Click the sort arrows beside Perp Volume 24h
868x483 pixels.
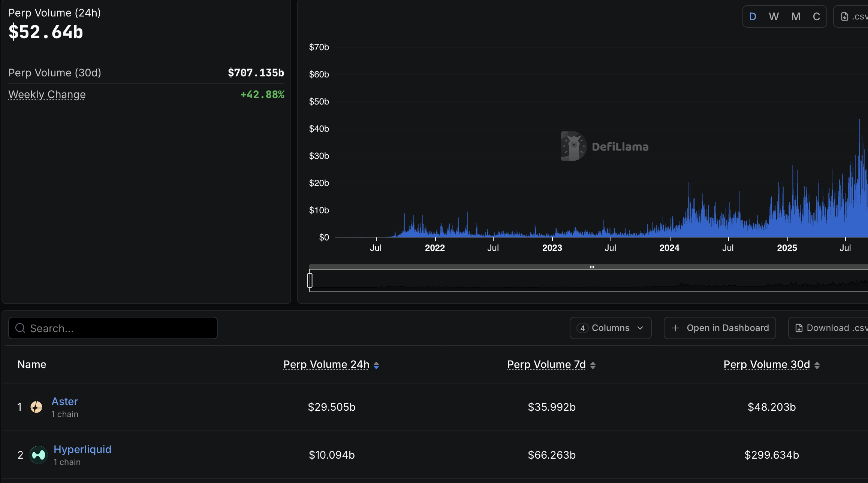376,365
